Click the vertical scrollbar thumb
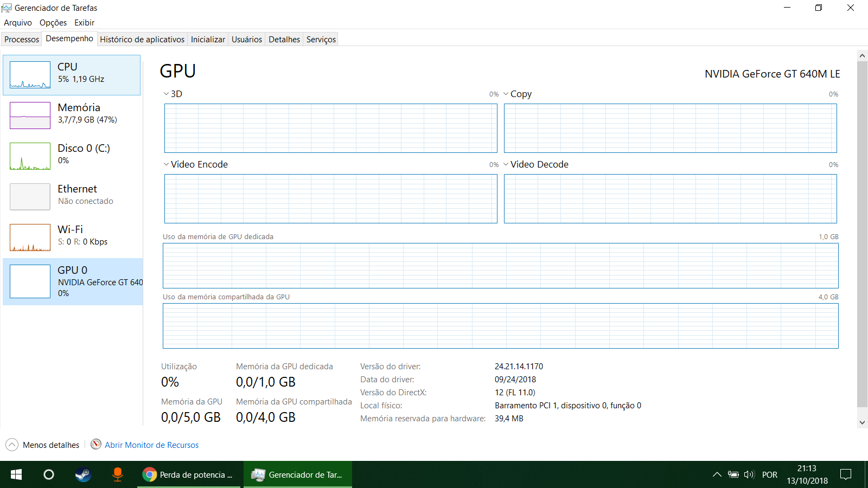The height and width of the screenshot is (488, 868). (x=862, y=234)
